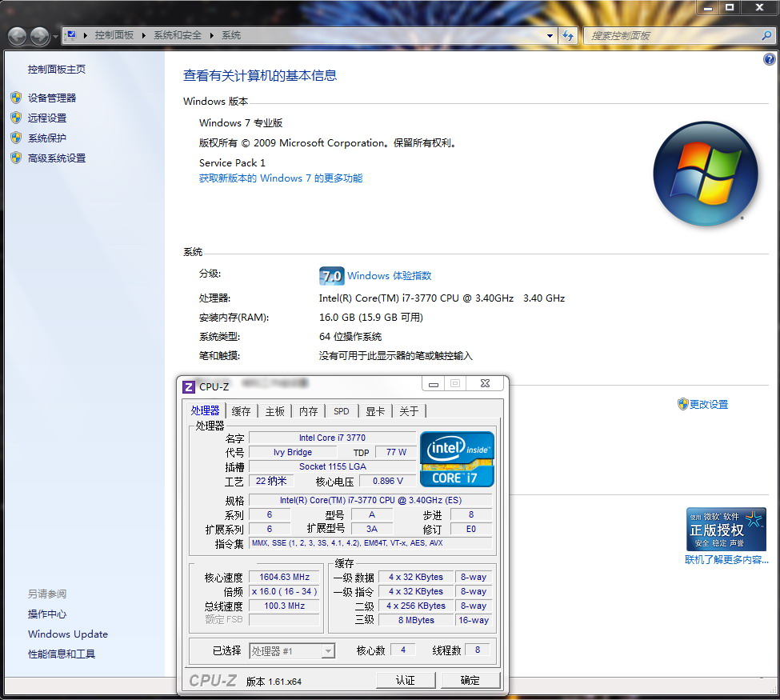Expand the arrow after 控制面板 breadcrumb
Screen dimensions: 780x700
coord(144,36)
